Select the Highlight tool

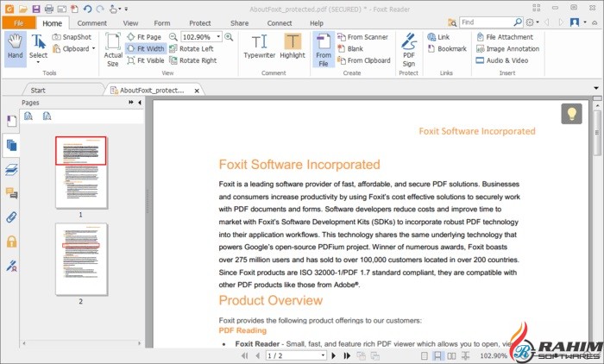[293, 47]
